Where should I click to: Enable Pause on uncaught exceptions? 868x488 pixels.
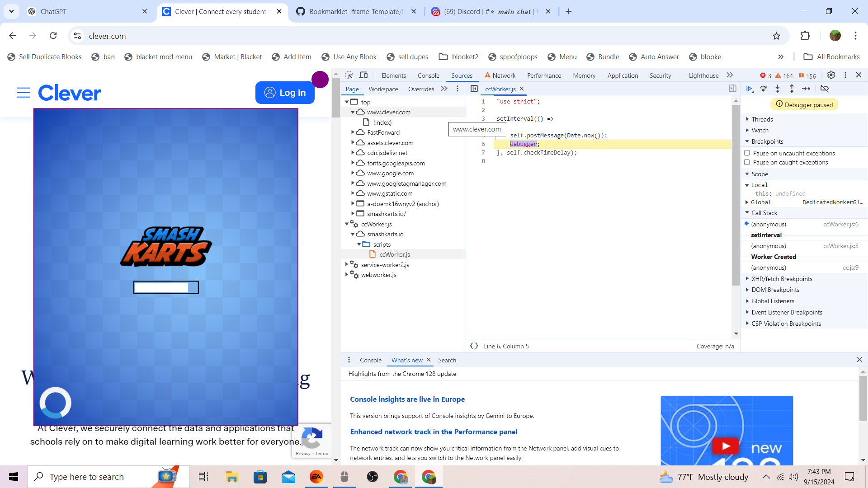tap(747, 153)
